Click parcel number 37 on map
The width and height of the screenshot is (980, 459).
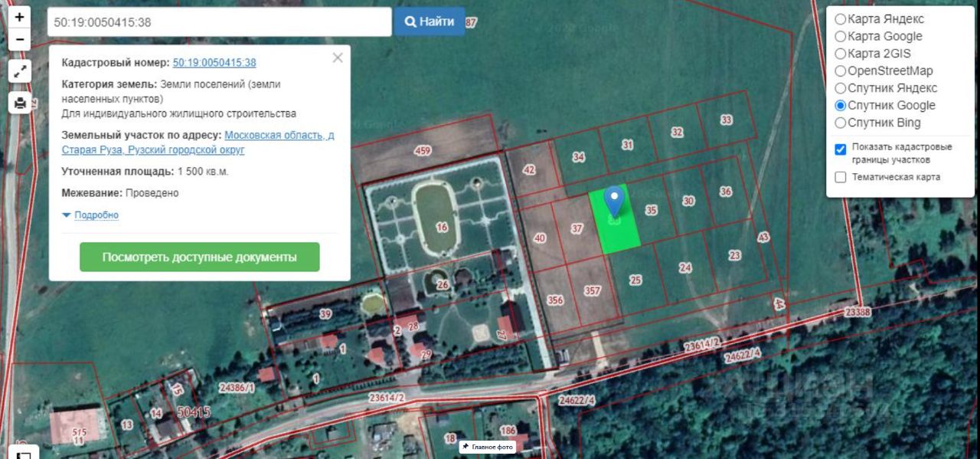click(577, 228)
